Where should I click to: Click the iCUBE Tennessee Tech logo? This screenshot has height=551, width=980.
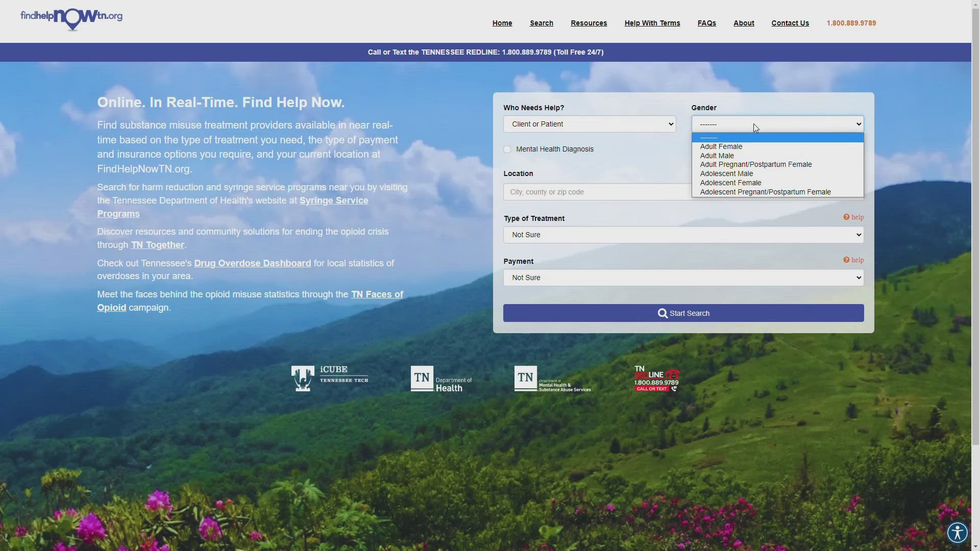[x=330, y=378]
